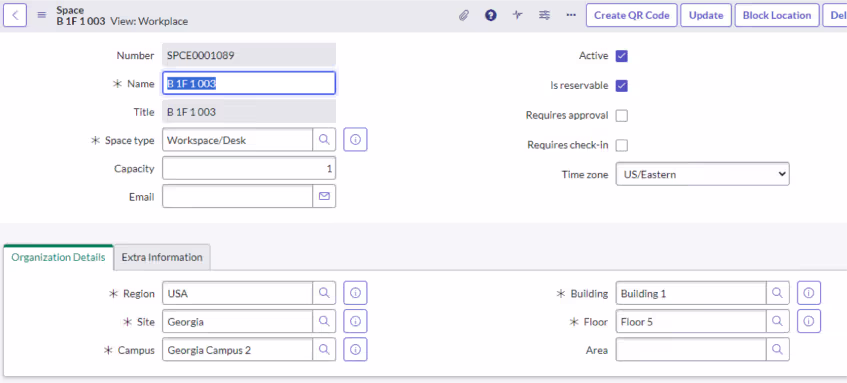Look up Area using magnifier icon
This screenshot has width=847, height=383.
click(778, 350)
